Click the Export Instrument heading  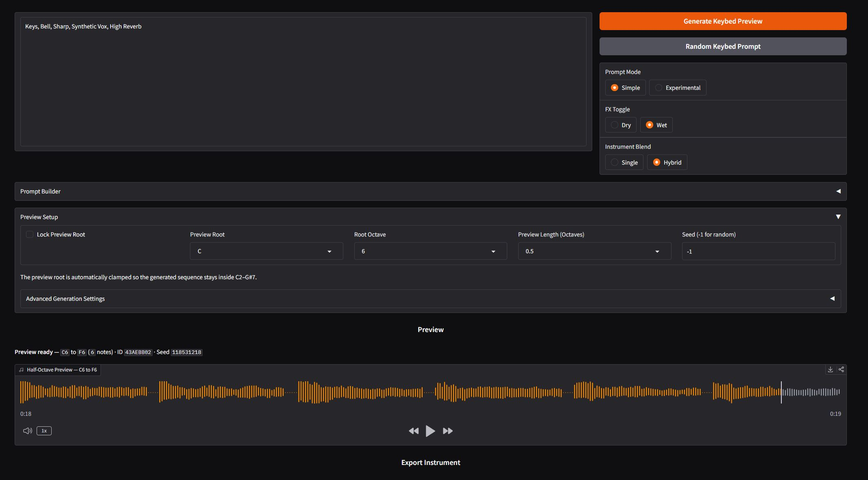[431, 463]
